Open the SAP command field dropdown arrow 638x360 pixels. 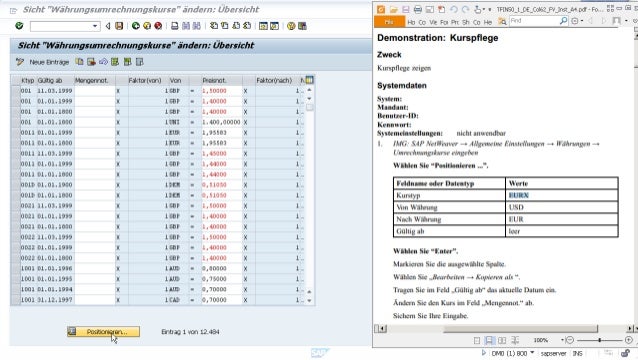95,26
